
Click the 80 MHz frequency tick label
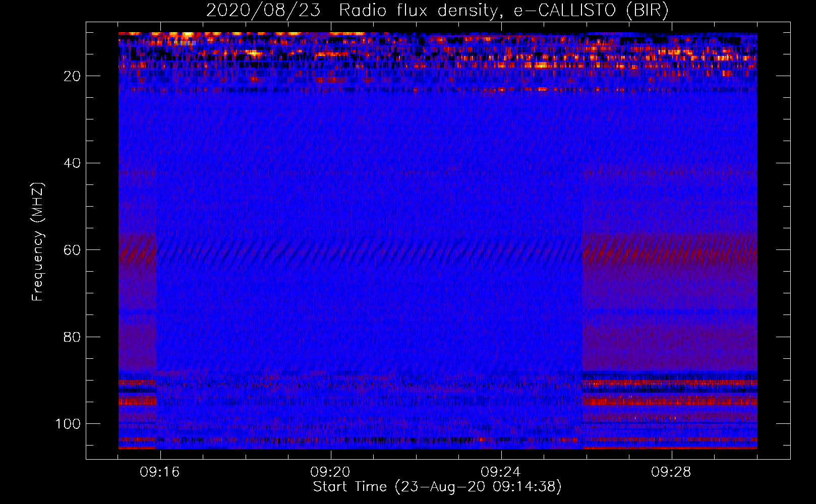[x=72, y=337]
